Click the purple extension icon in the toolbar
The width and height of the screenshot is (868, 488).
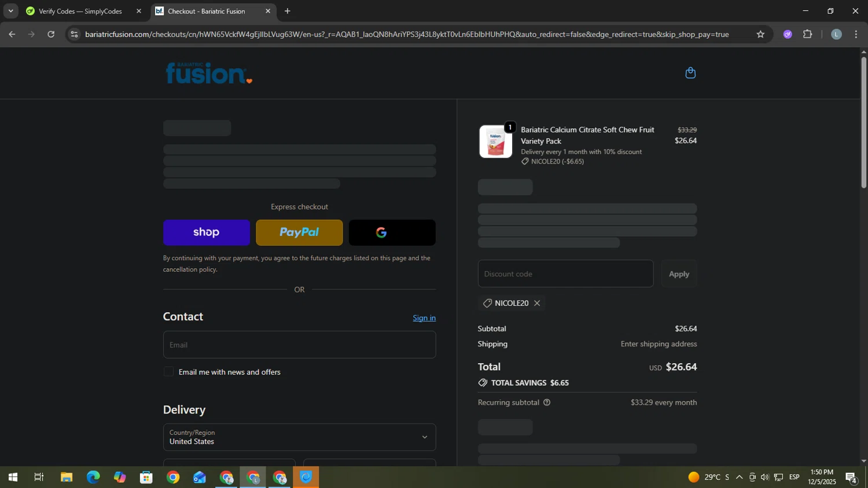point(788,34)
